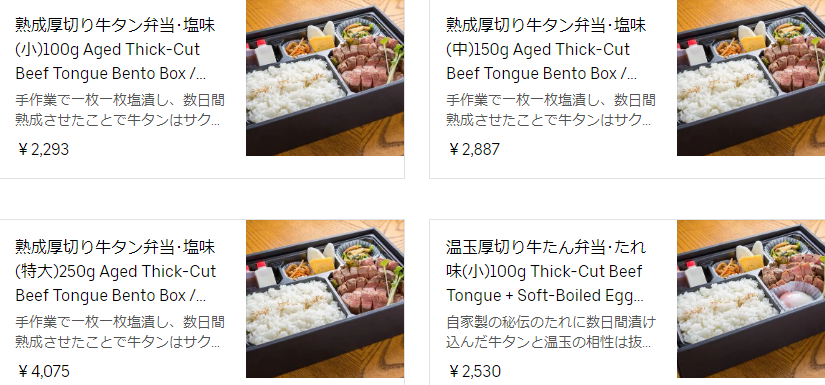Open the ¥2,887 menu item card
Viewport: 825px width, 385px height.
(627, 87)
